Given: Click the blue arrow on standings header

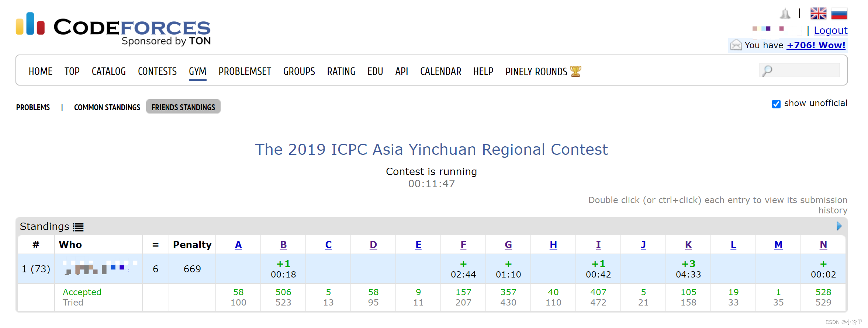Looking at the screenshot, I should click(839, 226).
